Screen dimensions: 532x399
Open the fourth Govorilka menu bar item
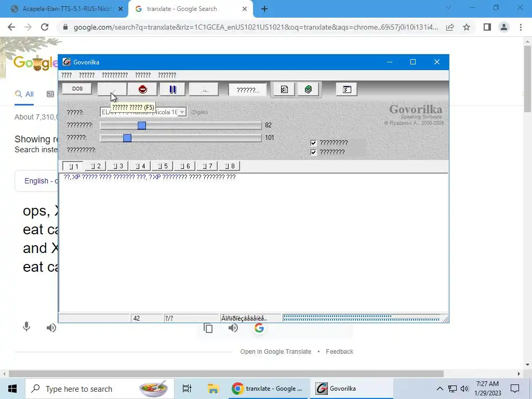143,75
